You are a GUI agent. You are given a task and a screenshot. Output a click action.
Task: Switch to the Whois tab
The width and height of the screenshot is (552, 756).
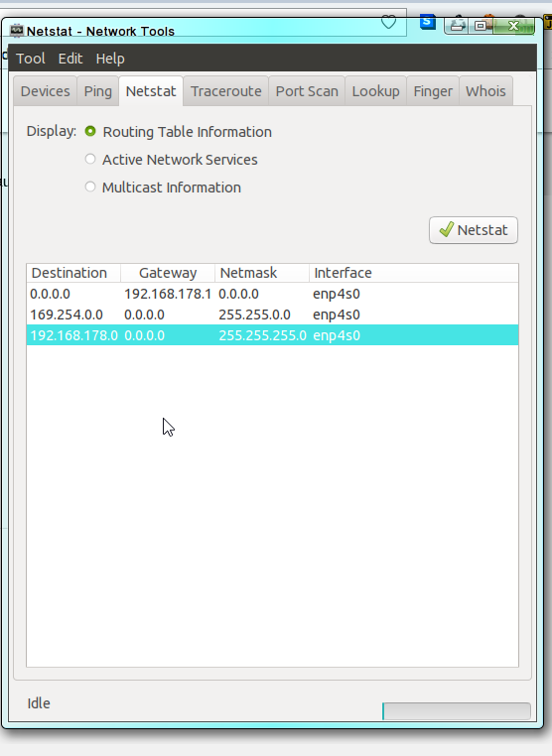point(485,91)
